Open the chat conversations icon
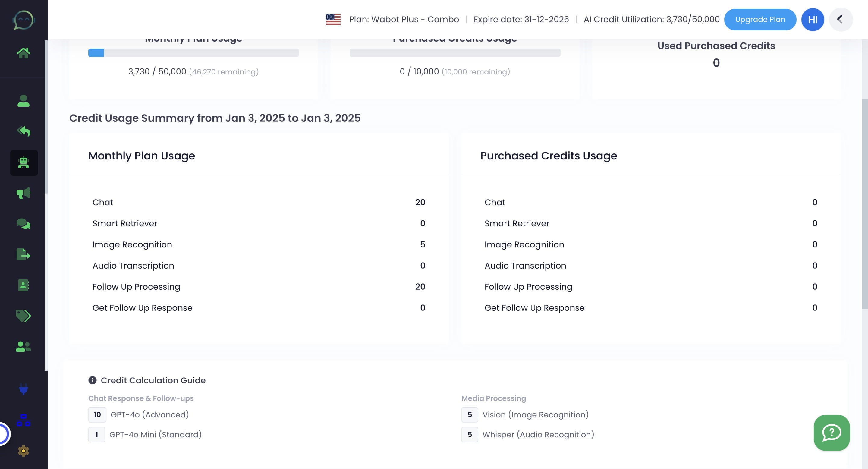The width and height of the screenshot is (868, 469). click(23, 223)
